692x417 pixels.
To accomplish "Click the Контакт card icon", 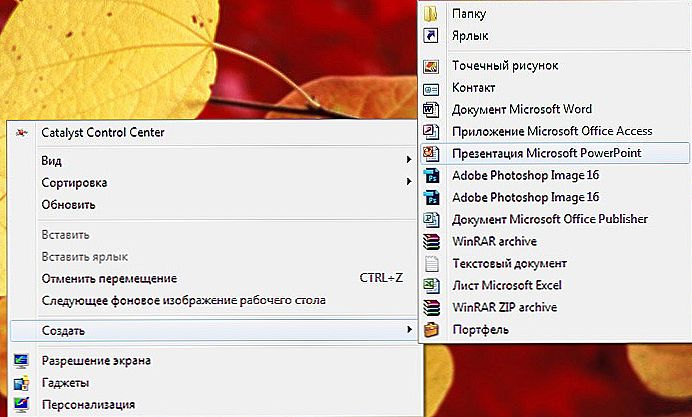I will [431, 89].
